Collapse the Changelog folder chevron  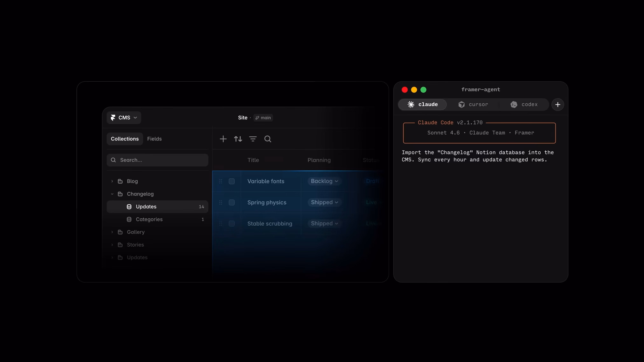pyautogui.click(x=112, y=194)
